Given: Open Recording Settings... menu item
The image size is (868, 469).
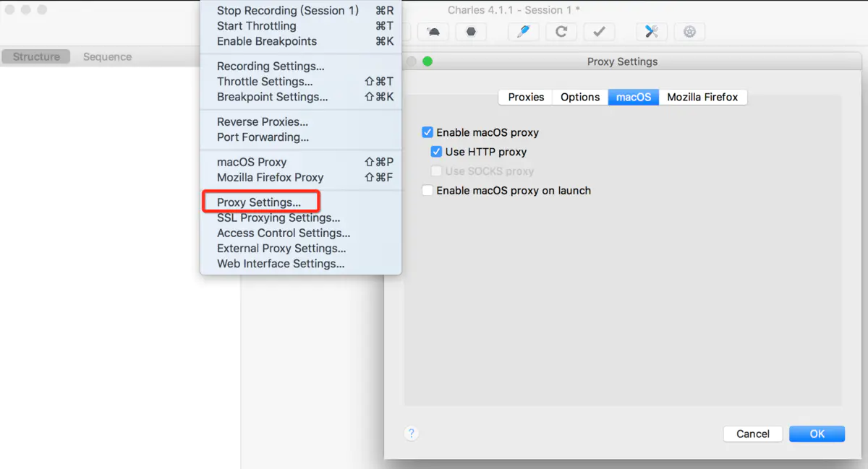Looking at the screenshot, I should click(301, 66).
